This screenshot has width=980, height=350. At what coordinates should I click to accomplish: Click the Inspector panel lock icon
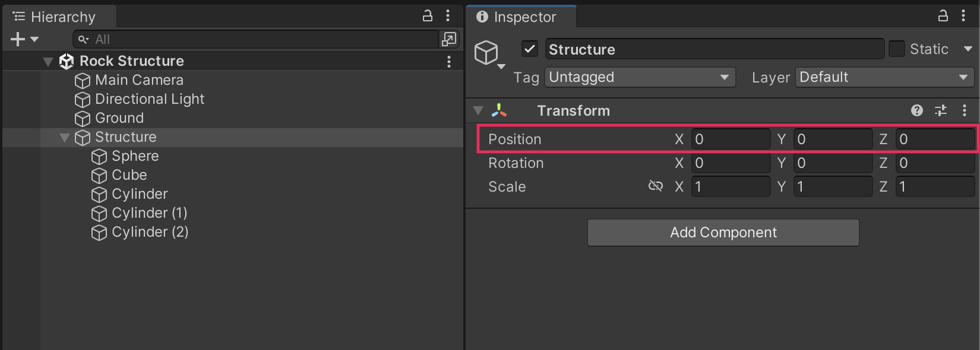[943, 16]
